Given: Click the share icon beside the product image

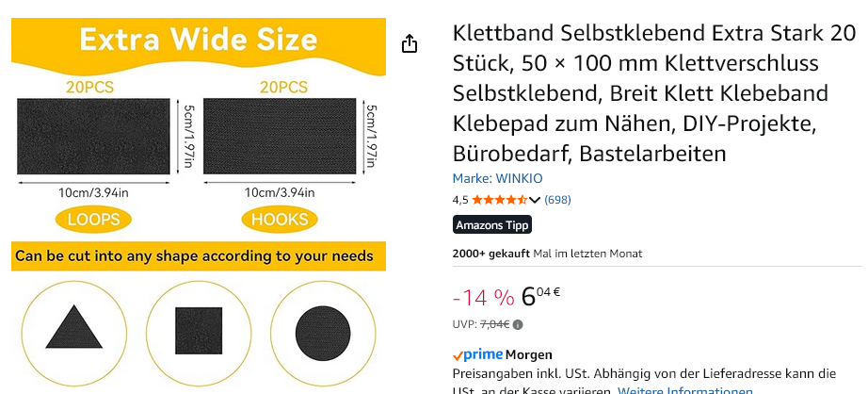Looking at the screenshot, I should coord(410,44).
